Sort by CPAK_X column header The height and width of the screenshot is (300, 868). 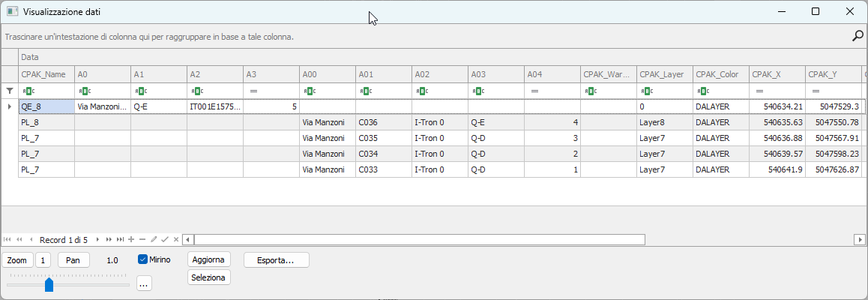coord(778,74)
